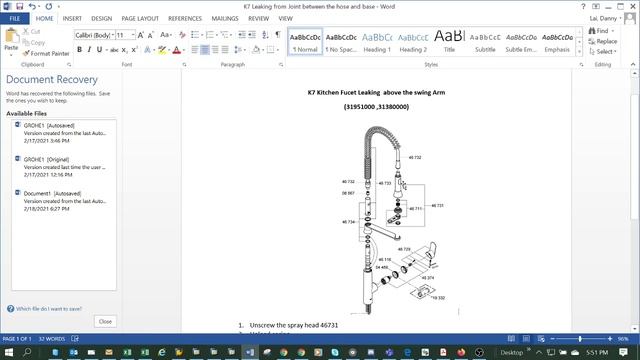Click the Save icon in quick access toolbar
640x360 pixels.
click(x=19, y=7)
